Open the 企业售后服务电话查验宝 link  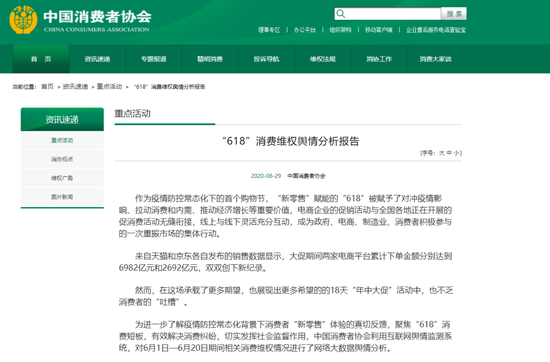pos(436,30)
